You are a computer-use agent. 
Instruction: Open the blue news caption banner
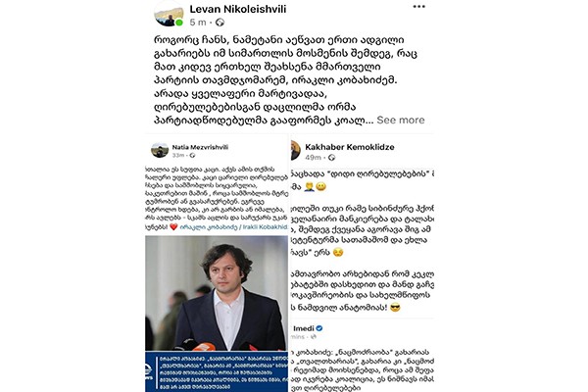click(x=217, y=371)
